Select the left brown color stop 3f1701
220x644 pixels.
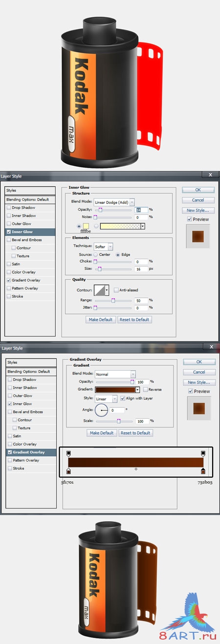[x=68, y=470]
